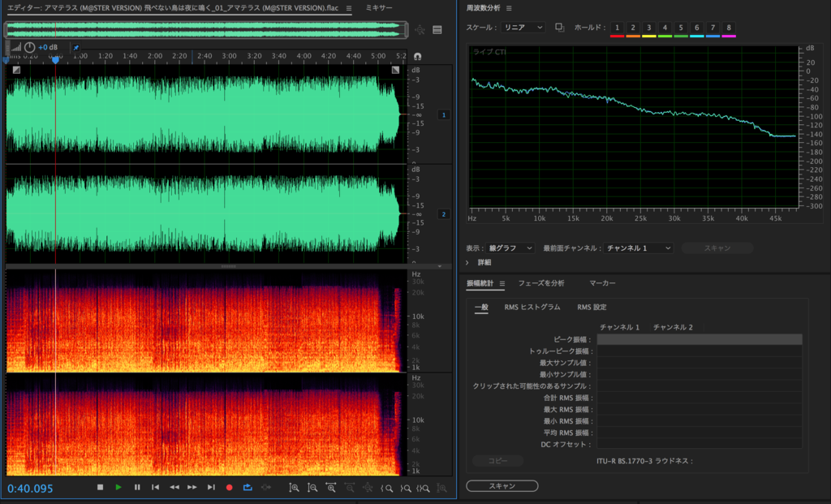Open 振幅統計 panel menu icon

point(502,283)
